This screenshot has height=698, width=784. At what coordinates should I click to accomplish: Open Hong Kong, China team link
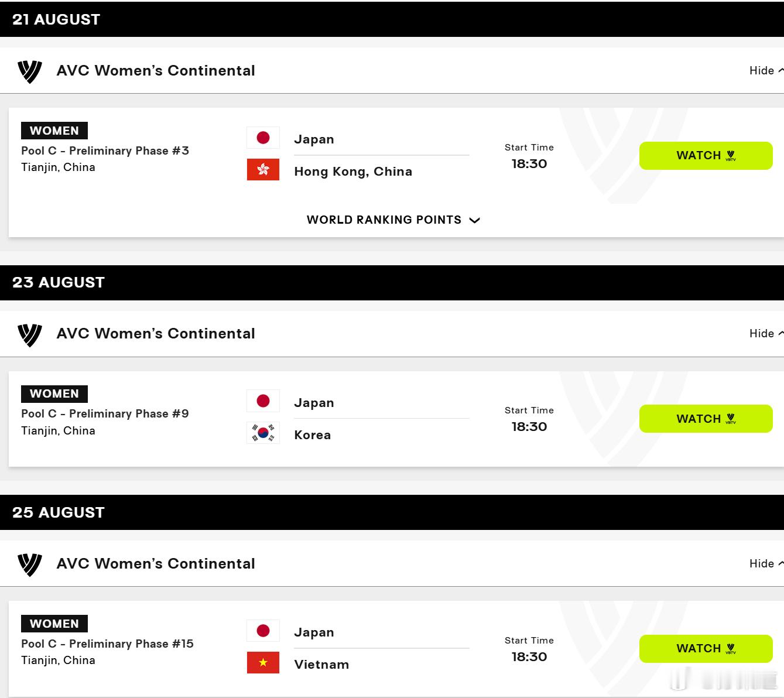click(x=353, y=172)
